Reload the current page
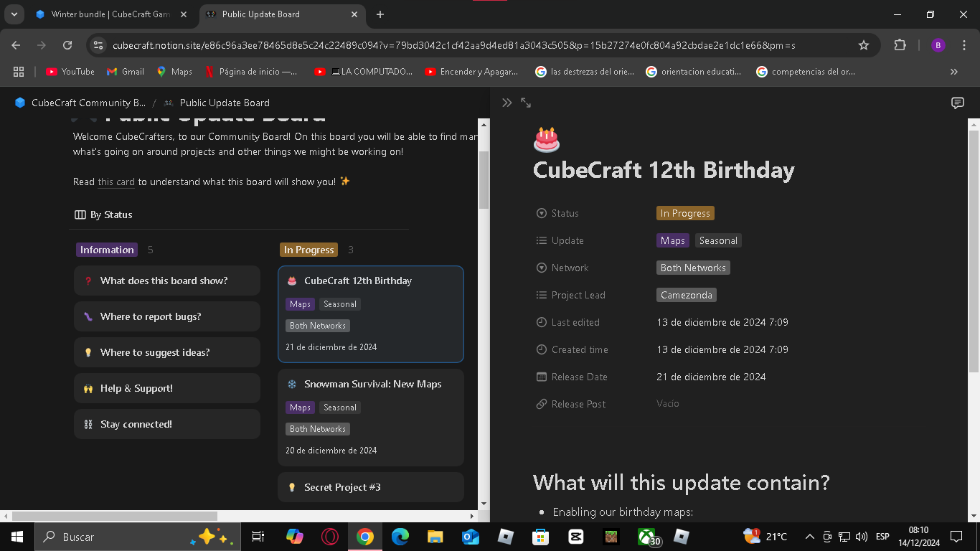The image size is (980, 551). point(67,45)
